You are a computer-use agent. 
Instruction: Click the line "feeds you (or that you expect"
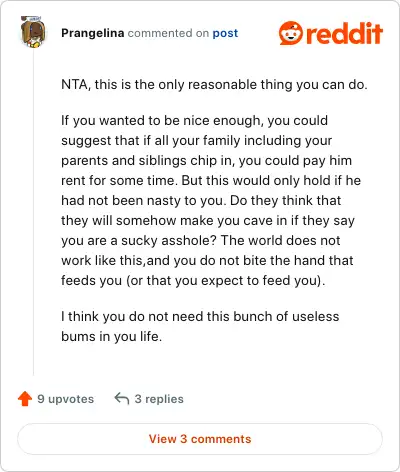pyautogui.click(x=193, y=281)
